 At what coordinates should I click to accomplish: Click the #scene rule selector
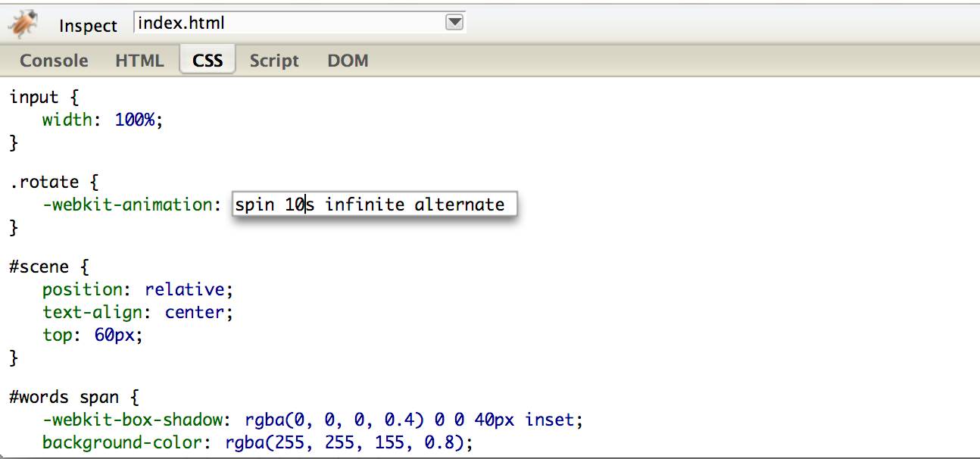click(39, 267)
